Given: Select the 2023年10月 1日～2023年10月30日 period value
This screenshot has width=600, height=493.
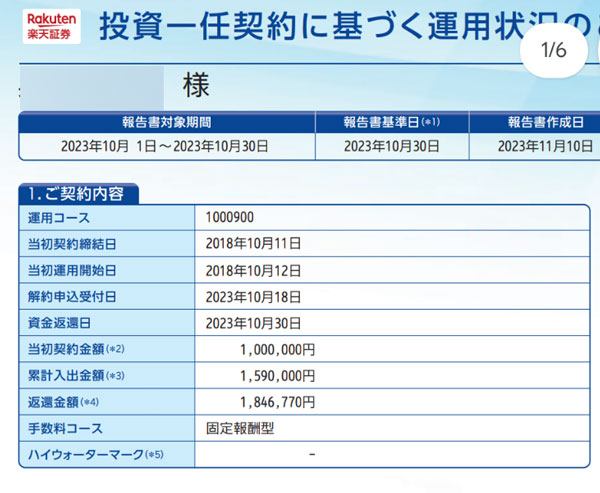Looking at the screenshot, I should coord(165,146).
